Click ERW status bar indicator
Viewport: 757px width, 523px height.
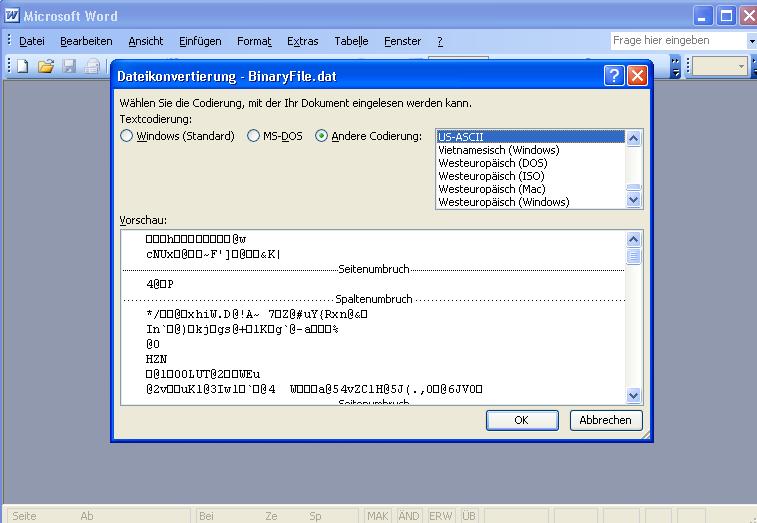pyautogui.click(x=440, y=516)
